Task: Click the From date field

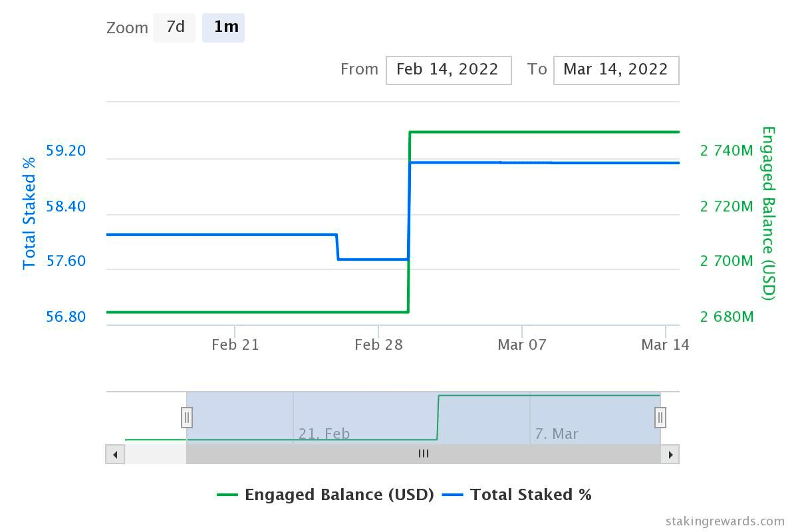Action: click(x=448, y=70)
